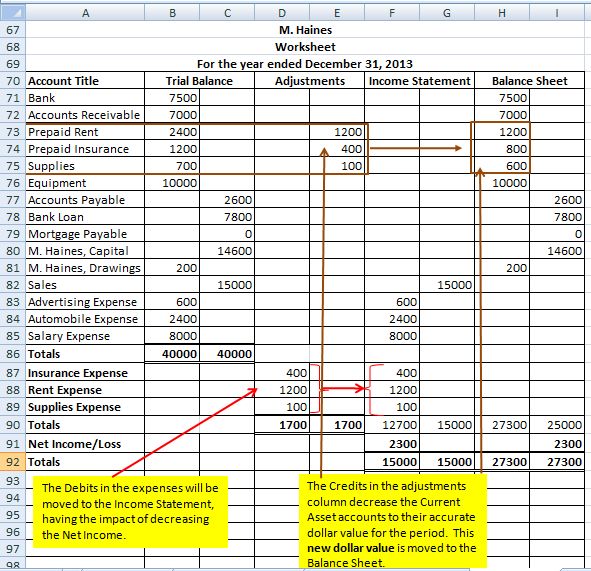Select row 92 header

pyautogui.click(x=13, y=462)
